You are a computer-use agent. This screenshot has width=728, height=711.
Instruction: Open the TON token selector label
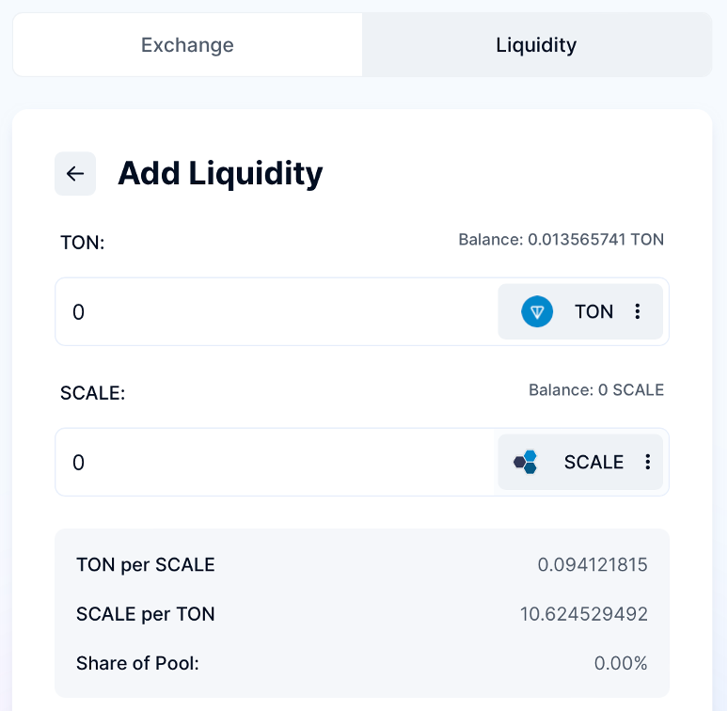(593, 311)
